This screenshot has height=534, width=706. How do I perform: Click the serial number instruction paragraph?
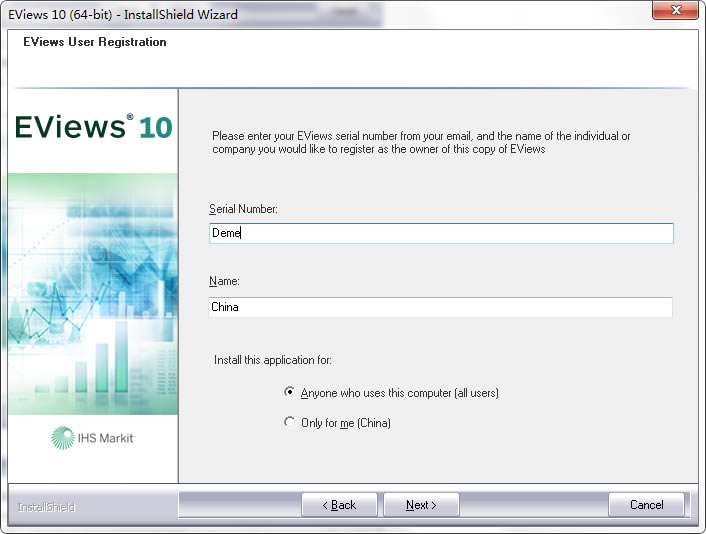pyautogui.click(x=420, y=142)
